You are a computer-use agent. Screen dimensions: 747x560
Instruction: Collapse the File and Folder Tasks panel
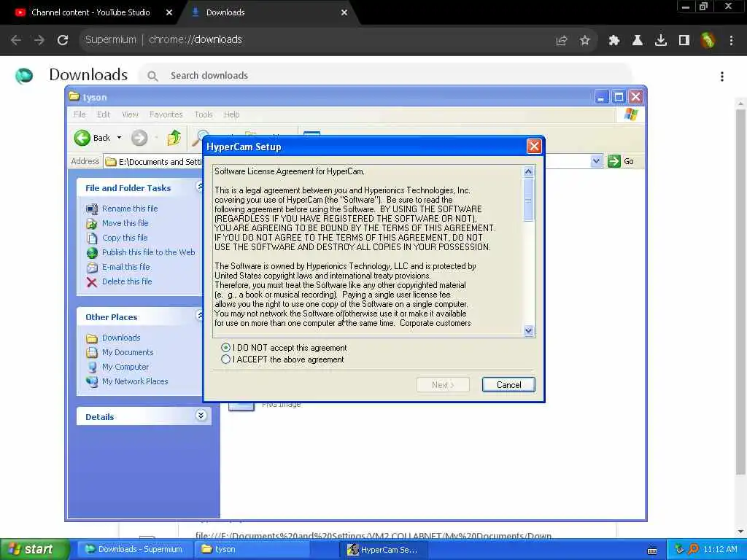point(200,187)
